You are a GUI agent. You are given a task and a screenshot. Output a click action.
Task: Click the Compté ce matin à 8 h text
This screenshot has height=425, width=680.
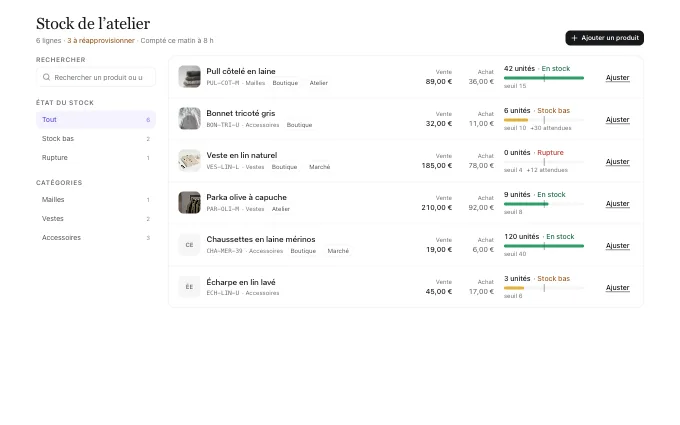pyautogui.click(x=177, y=41)
